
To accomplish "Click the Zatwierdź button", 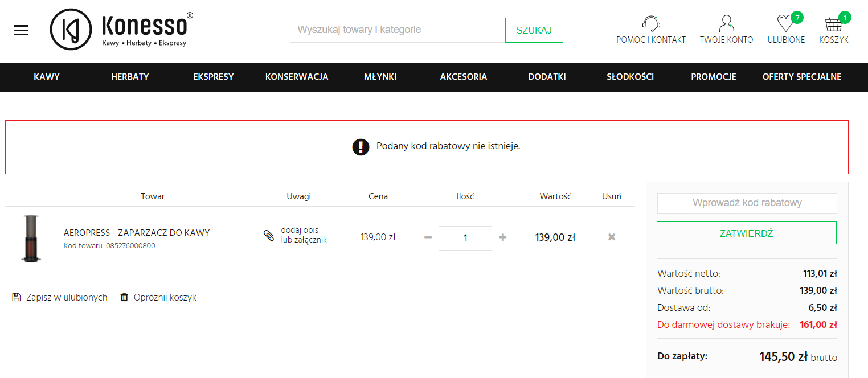I will (747, 233).
